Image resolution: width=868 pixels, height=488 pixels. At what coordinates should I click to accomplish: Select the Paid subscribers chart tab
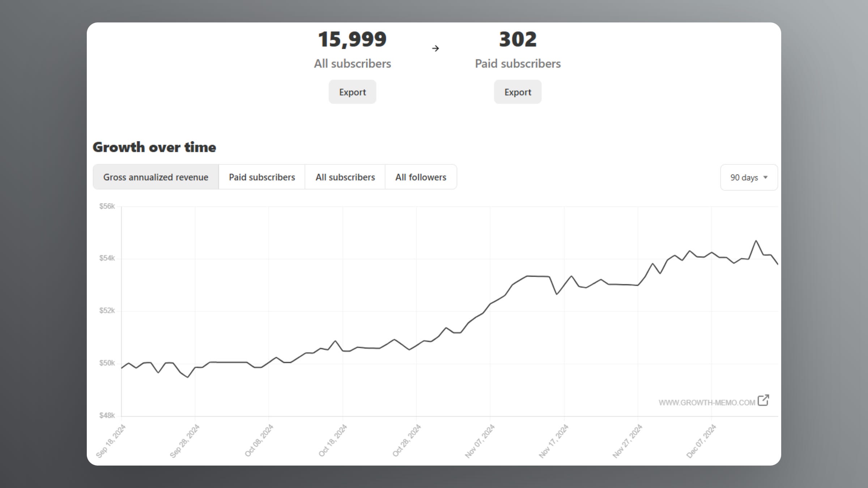point(262,177)
